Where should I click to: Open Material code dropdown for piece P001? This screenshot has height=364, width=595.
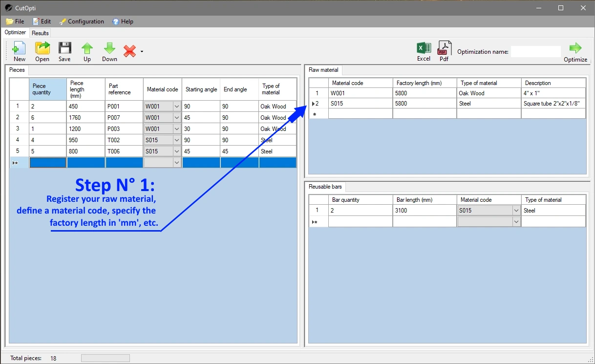click(x=176, y=107)
